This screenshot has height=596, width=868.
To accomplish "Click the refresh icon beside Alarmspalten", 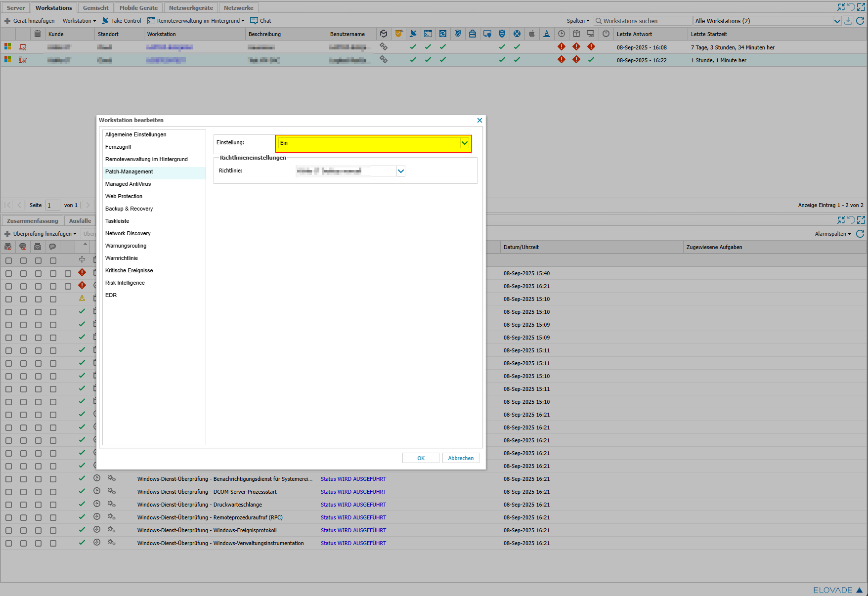I will 860,234.
